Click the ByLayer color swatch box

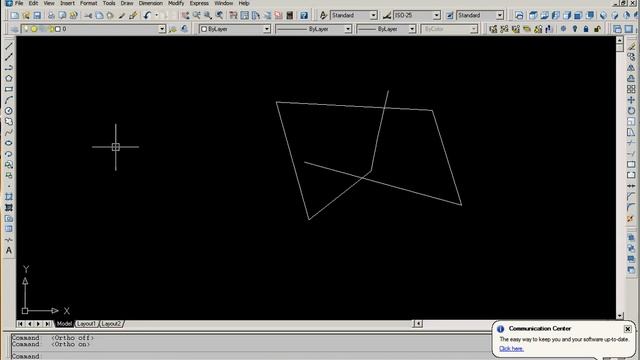pos(204,29)
